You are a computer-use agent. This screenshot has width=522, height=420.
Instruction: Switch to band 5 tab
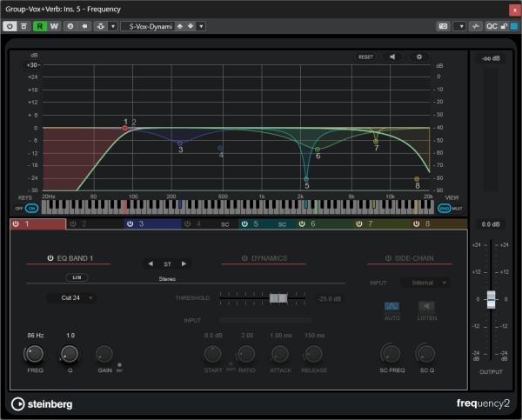coord(267,224)
